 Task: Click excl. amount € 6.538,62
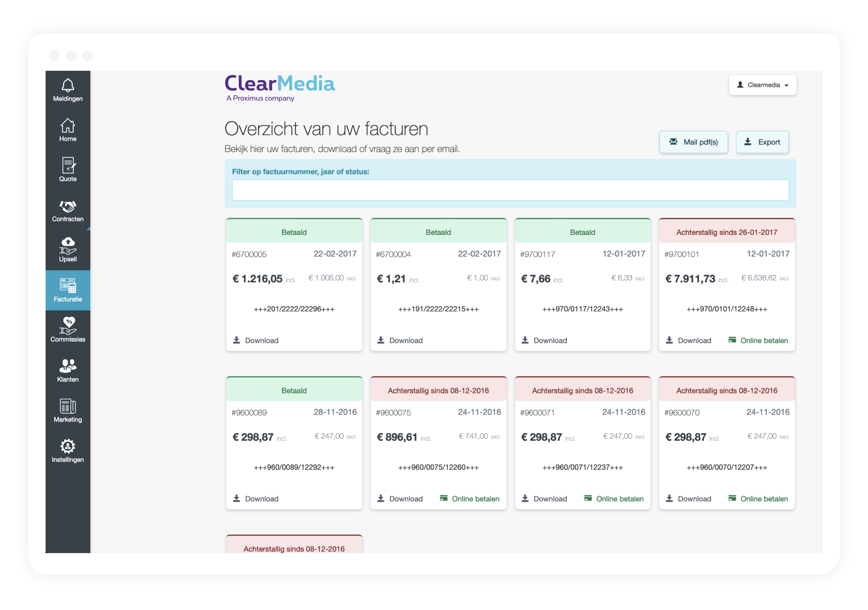tap(759, 278)
